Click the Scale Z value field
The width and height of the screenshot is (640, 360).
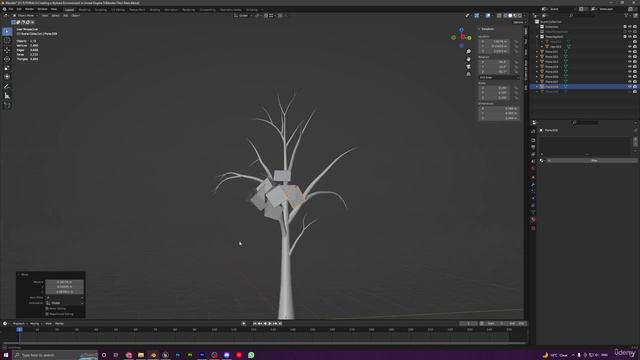coord(493,98)
